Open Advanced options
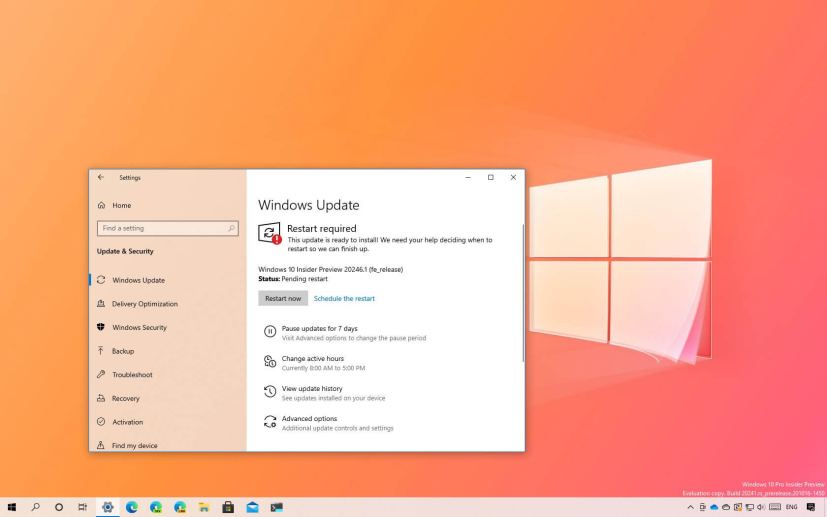This screenshot has height=517, width=827. click(x=309, y=418)
